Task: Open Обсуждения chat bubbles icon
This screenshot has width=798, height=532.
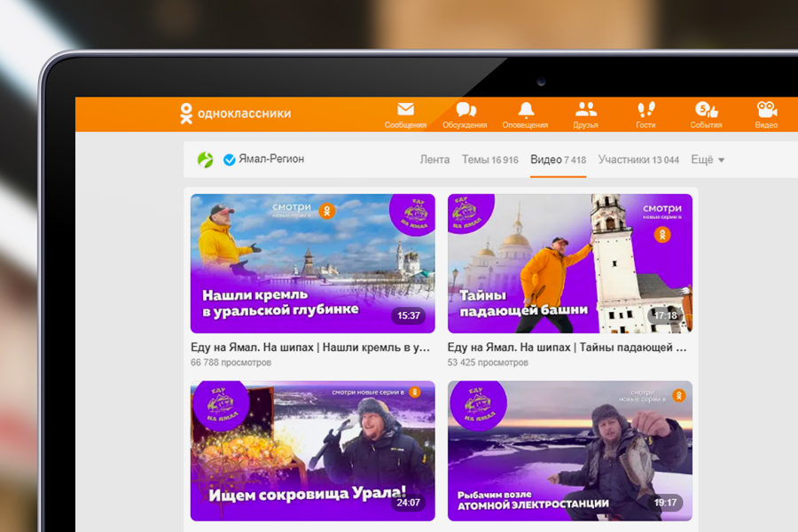Action: [x=465, y=109]
